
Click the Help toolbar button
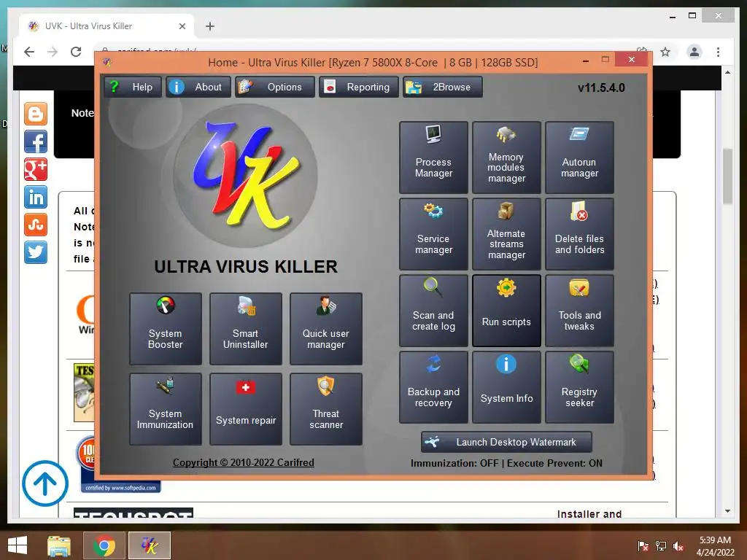click(133, 87)
